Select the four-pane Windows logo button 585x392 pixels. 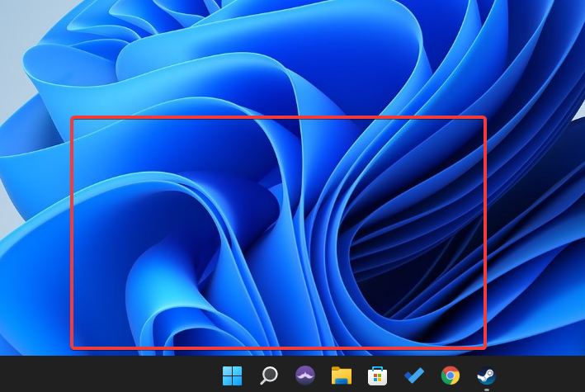pyautogui.click(x=232, y=375)
